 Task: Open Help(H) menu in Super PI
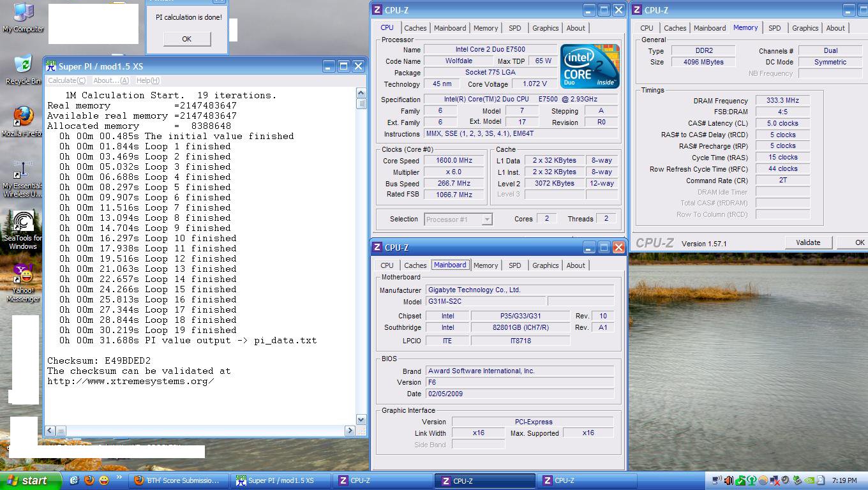pos(147,80)
